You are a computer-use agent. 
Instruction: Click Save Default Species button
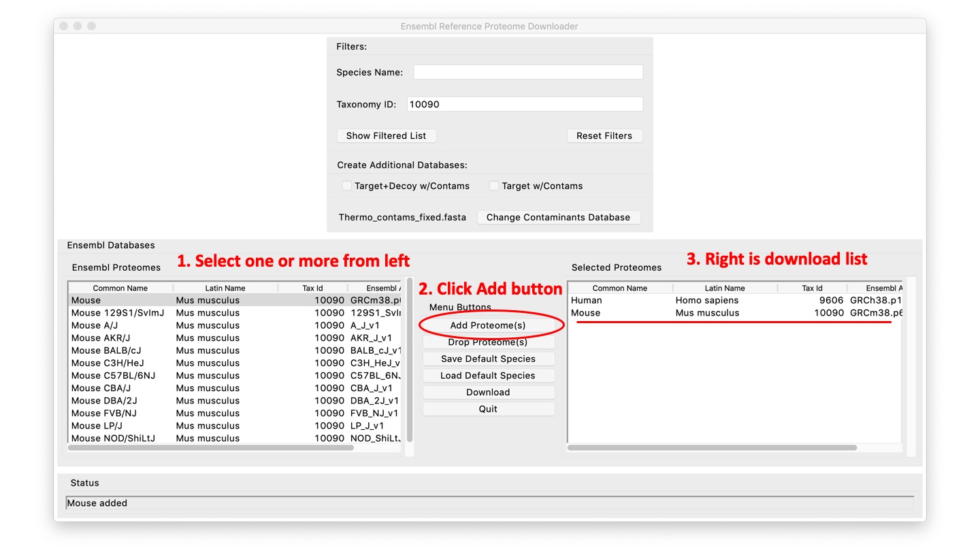click(x=488, y=358)
